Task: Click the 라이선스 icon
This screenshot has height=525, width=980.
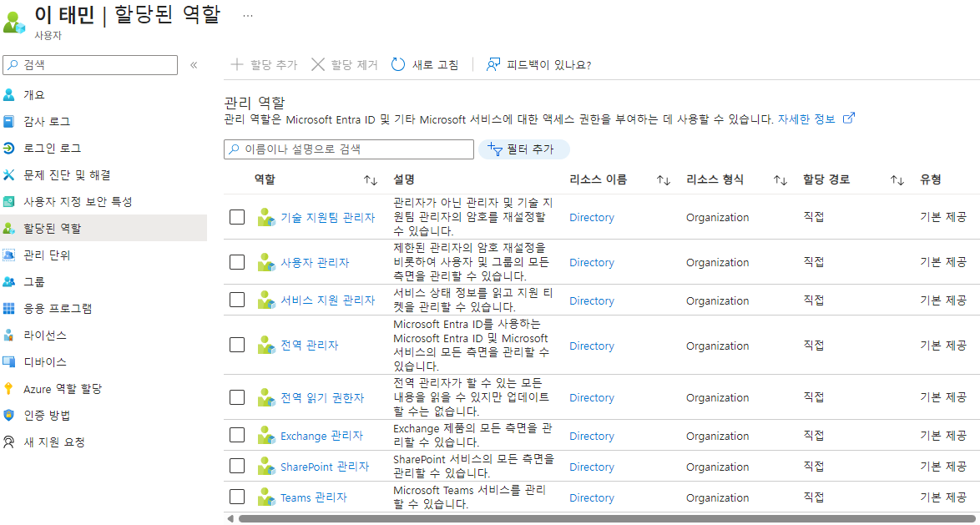Action: pyautogui.click(x=8, y=335)
